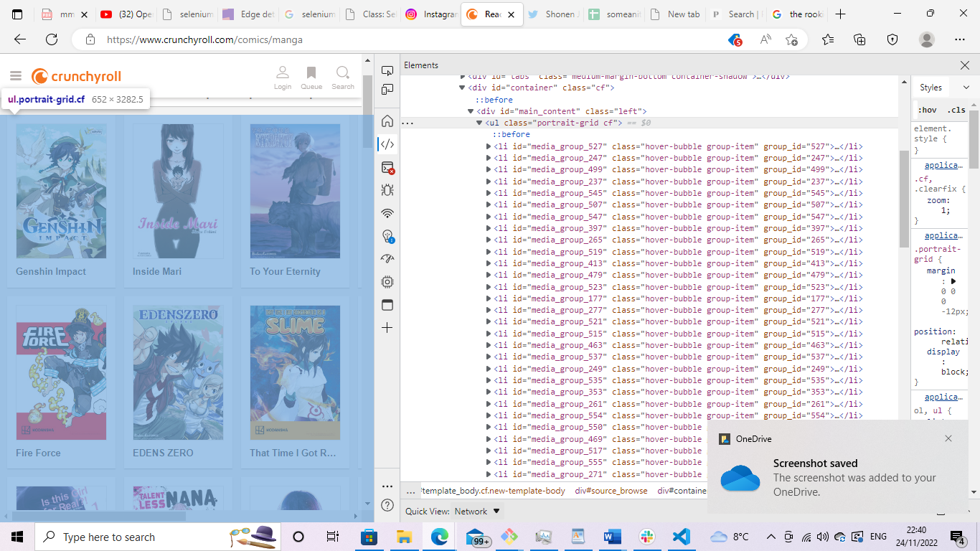Click the Inspect element picker icon

pos(387,71)
